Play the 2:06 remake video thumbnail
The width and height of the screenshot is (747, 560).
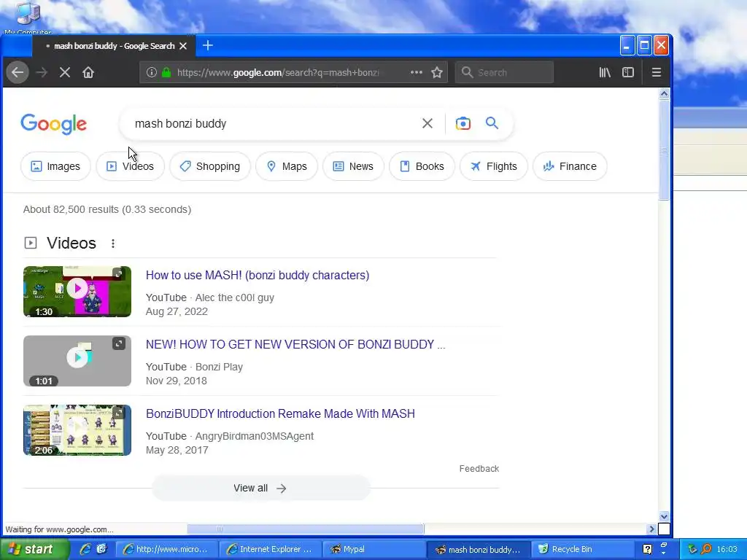coord(77,430)
